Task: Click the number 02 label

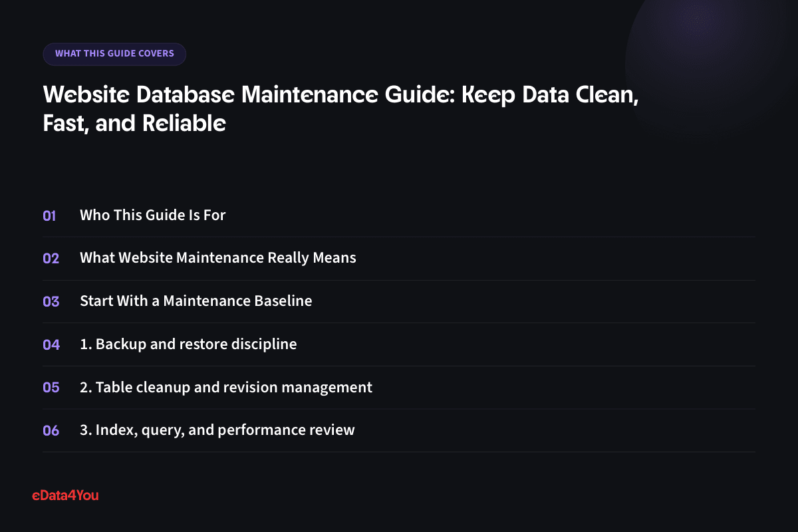Action: (51, 259)
